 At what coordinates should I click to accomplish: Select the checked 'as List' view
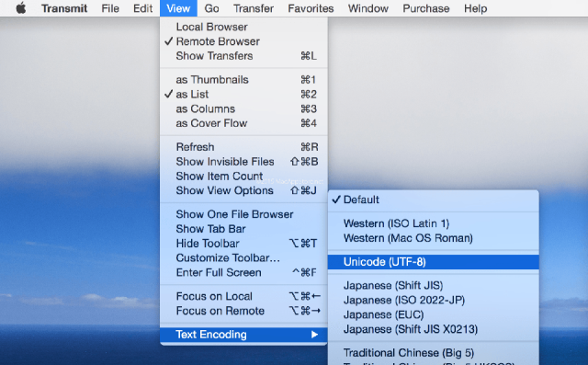(243, 94)
